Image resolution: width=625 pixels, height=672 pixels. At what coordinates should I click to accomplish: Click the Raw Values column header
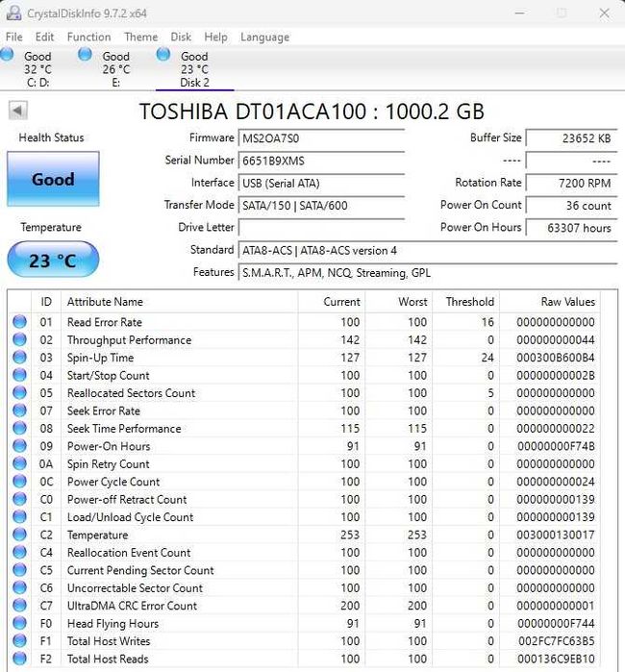tap(550, 302)
